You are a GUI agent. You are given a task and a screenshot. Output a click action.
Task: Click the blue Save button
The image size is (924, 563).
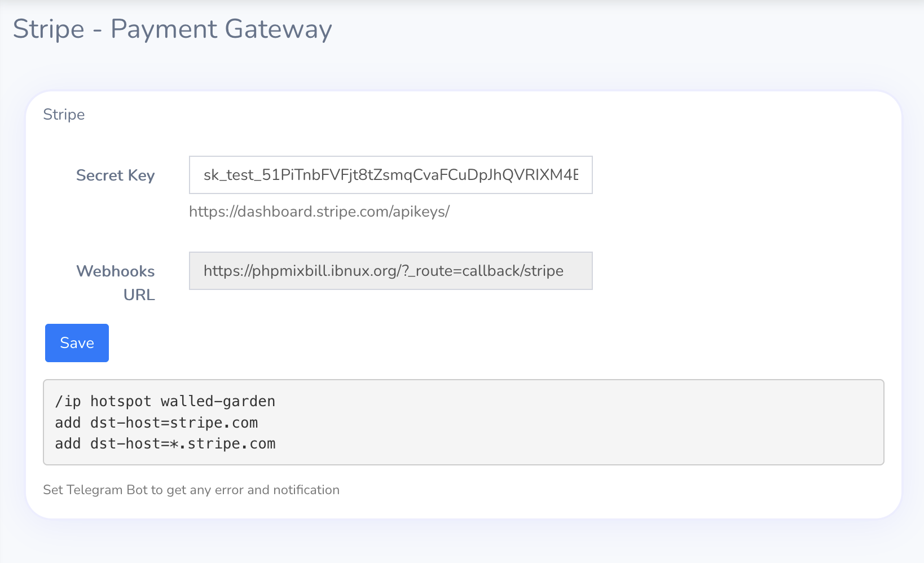point(77,343)
